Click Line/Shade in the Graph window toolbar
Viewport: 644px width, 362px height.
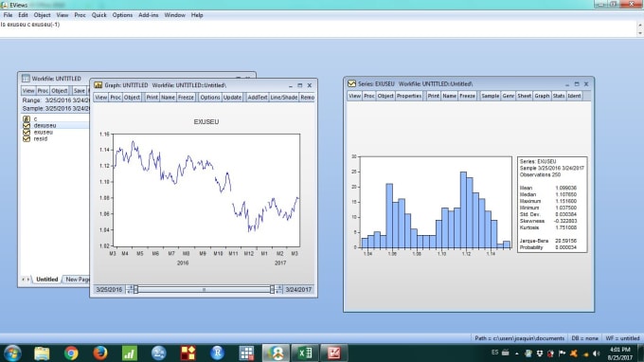coord(283,98)
